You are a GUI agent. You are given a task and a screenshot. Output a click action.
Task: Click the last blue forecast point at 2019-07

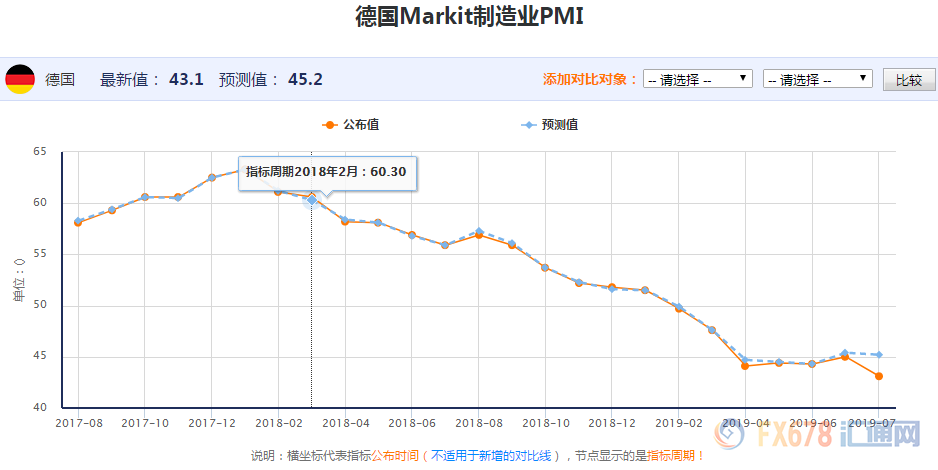point(879,355)
